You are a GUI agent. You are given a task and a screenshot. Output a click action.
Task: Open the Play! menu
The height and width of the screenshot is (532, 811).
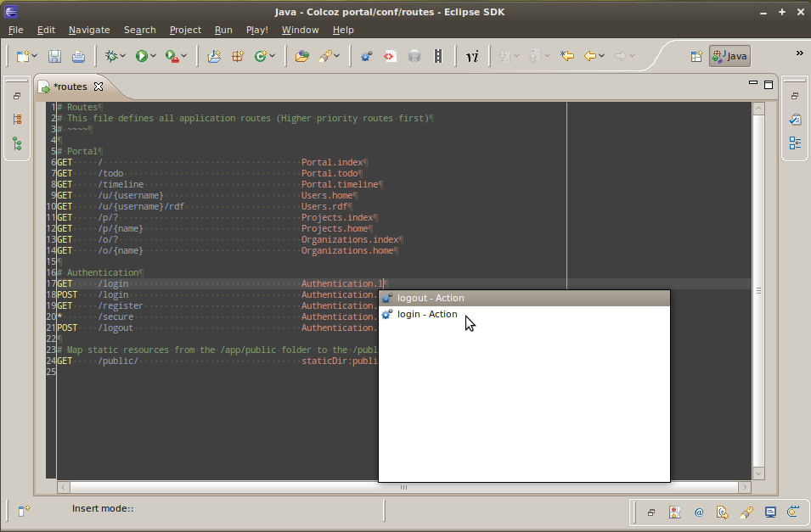point(256,30)
